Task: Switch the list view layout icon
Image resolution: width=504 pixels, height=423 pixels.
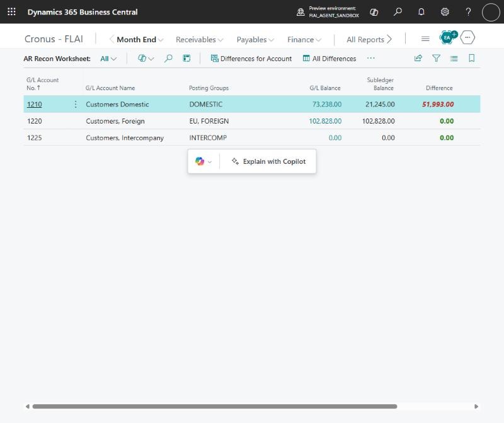Action: (454, 59)
